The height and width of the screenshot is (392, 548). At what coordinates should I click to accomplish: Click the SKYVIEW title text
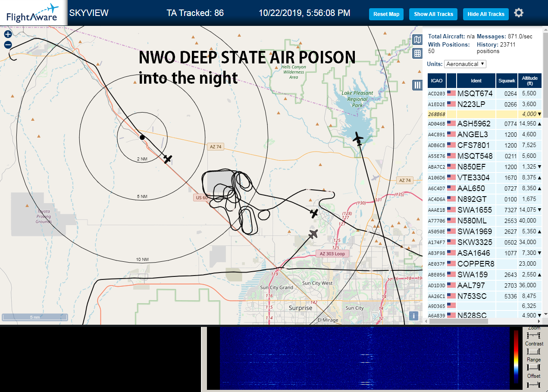[x=89, y=13]
